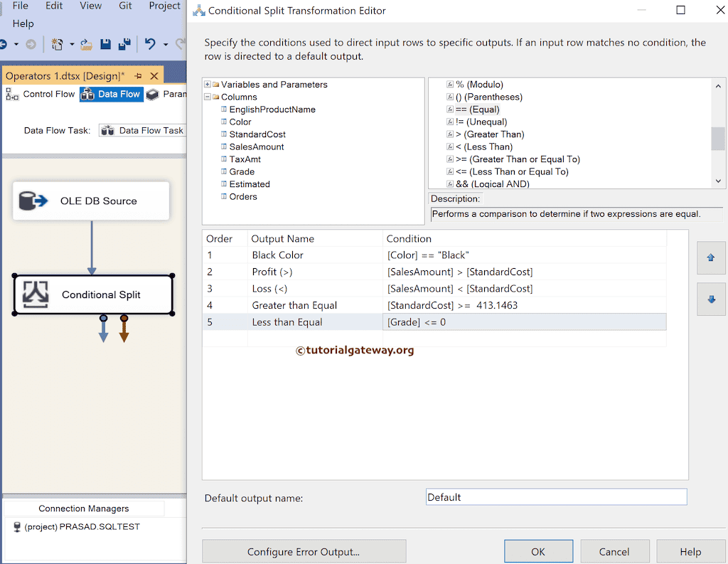The height and width of the screenshot is (564, 728).
Task: Click the move-condition-down arrow button
Action: point(711,299)
